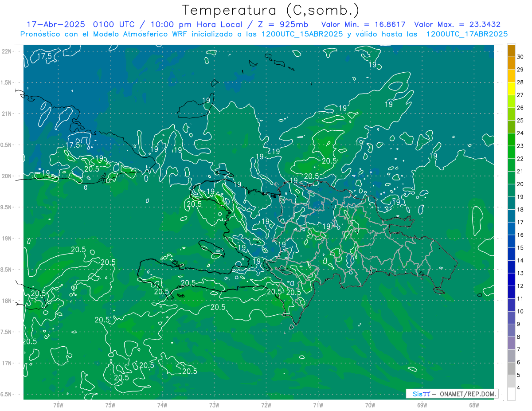Click the color scale label "10"

pyautogui.click(x=520, y=311)
